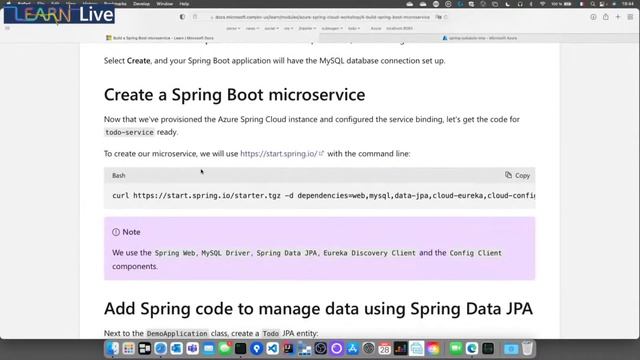The height and width of the screenshot is (360, 640).
Task: Open Spotlight search in menu bar
Action: click(x=593, y=4)
